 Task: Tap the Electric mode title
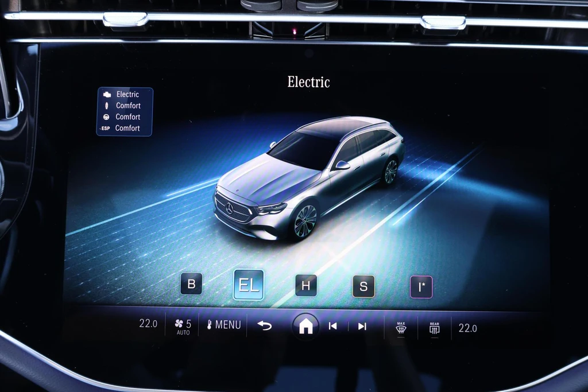tap(308, 82)
